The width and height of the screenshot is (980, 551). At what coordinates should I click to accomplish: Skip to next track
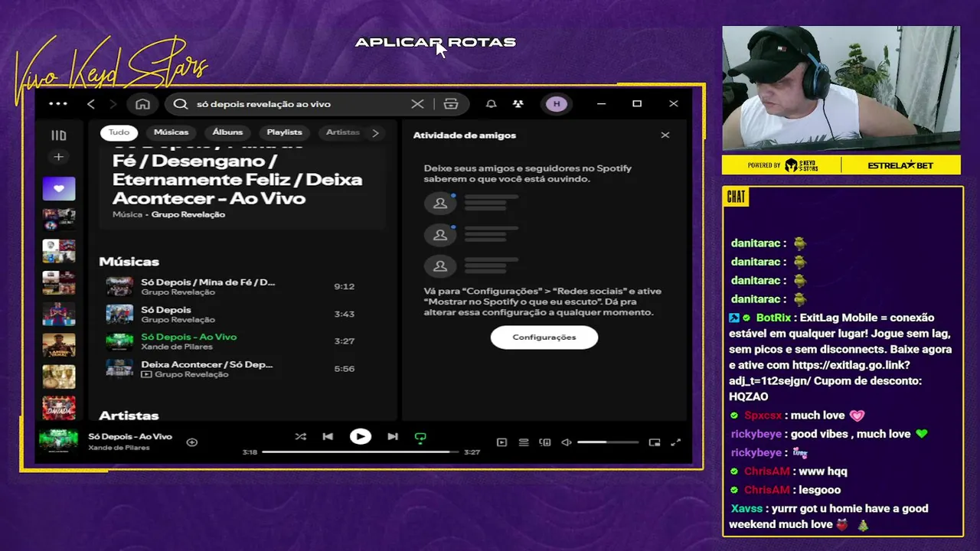[393, 437]
